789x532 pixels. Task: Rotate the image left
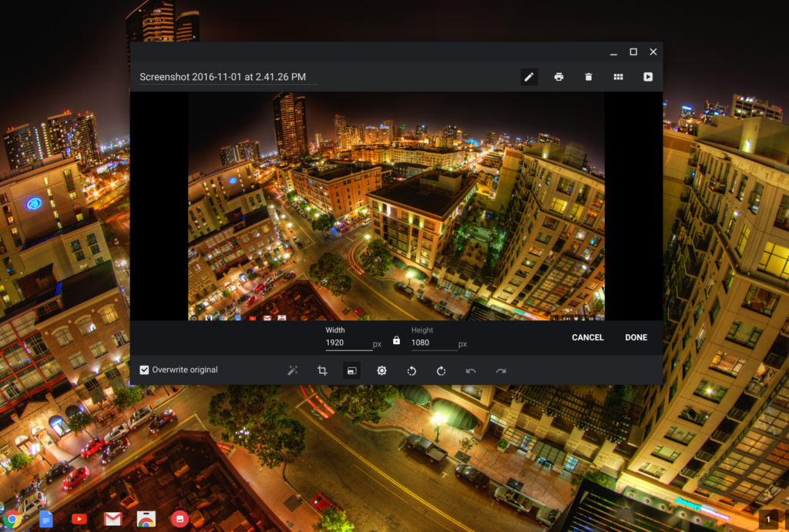point(411,370)
